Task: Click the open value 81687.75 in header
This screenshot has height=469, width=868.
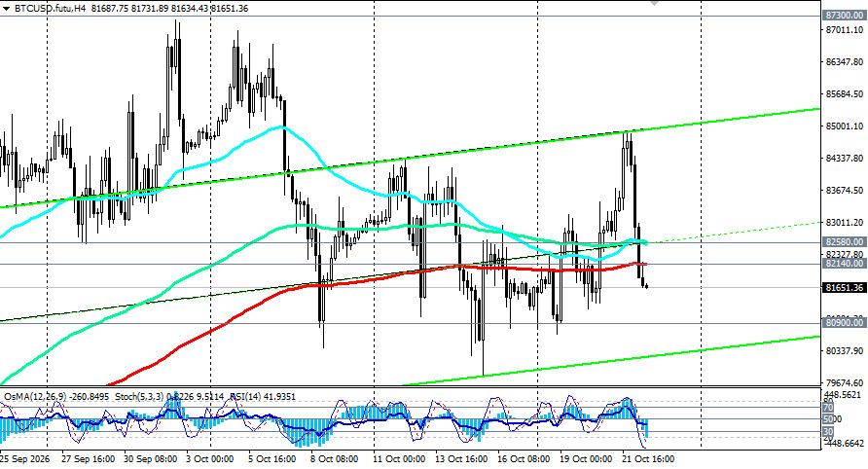Action: click(x=110, y=9)
